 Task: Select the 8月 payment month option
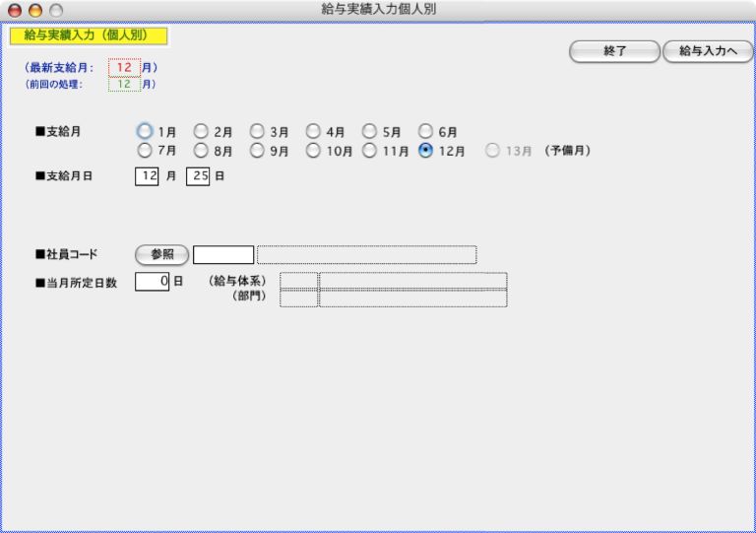201,151
